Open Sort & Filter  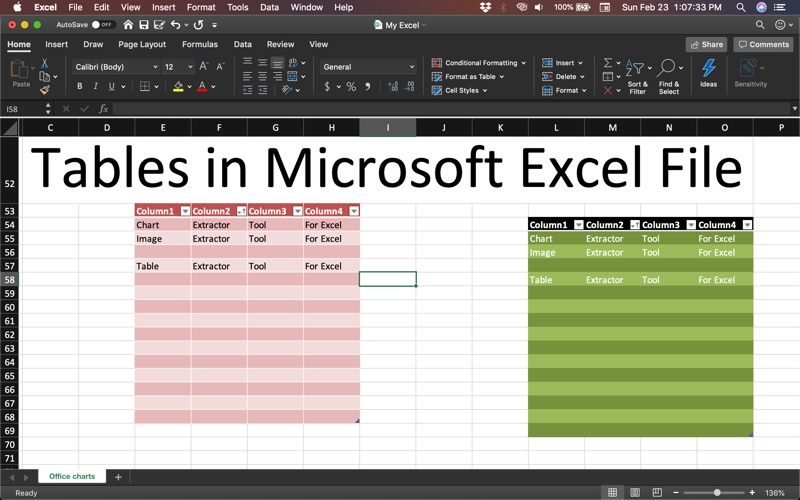(638, 77)
